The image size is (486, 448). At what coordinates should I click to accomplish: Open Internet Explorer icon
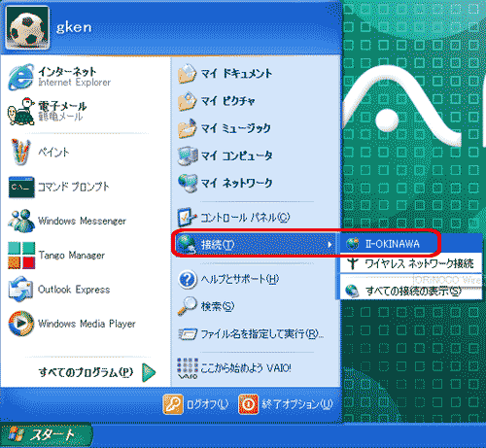21,77
